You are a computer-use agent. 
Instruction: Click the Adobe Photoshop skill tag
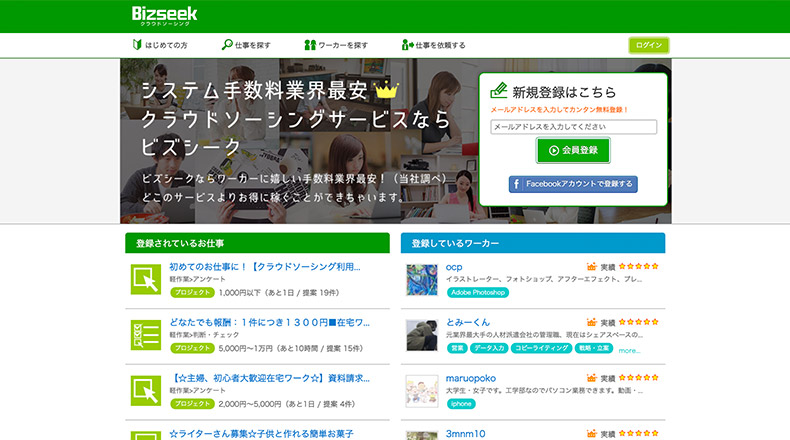tap(478, 292)
